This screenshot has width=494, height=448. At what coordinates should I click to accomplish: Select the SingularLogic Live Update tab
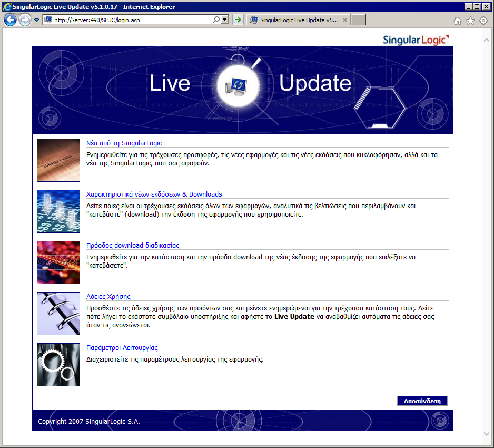pyautogui.click(x=298, y=20)
